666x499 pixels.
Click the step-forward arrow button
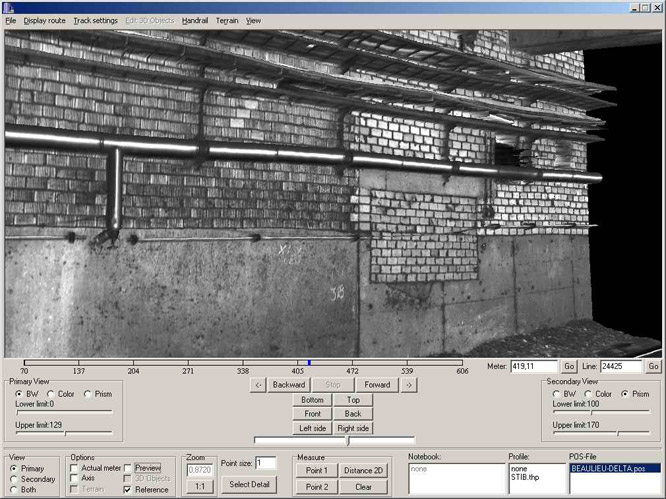[x=408, y=384]
